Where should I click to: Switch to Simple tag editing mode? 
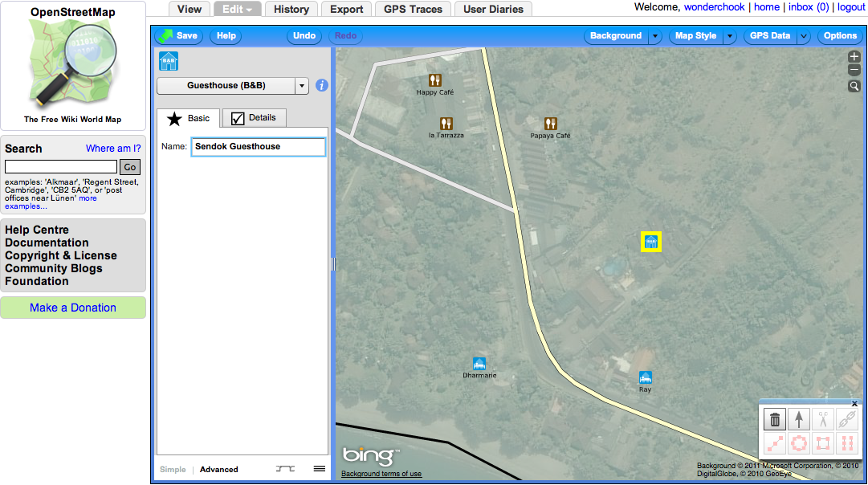coord(173,470)
